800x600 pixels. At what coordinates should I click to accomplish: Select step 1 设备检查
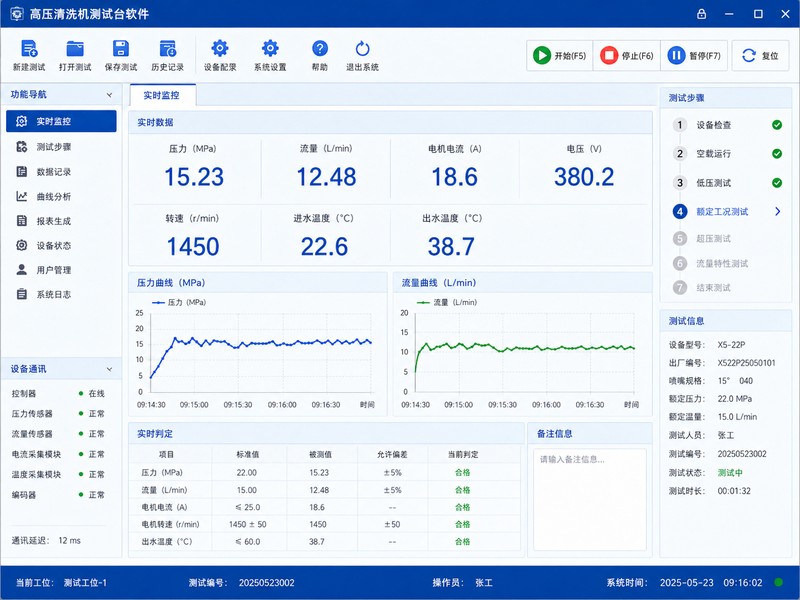pyautogui.click(x=726, y=125)
